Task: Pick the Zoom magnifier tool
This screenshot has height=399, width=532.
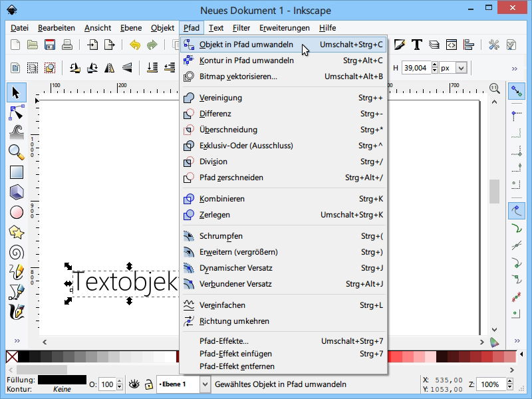Action: click(16, 152)
